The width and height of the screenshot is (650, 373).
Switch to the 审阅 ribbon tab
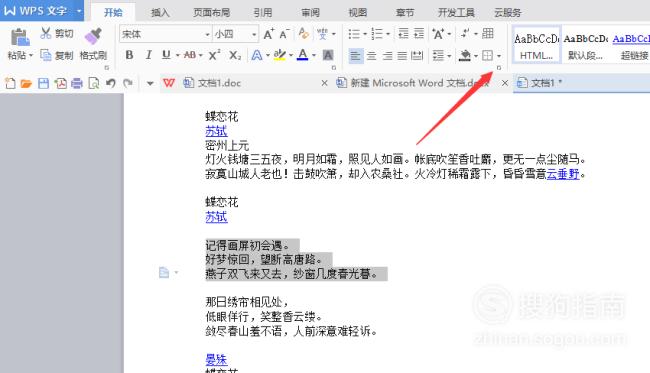tap(310, 13)
